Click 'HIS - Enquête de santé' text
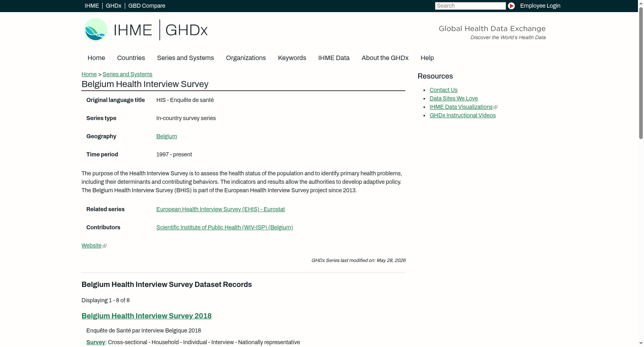The height and width of the screenshot is (347, 644). 185,100
